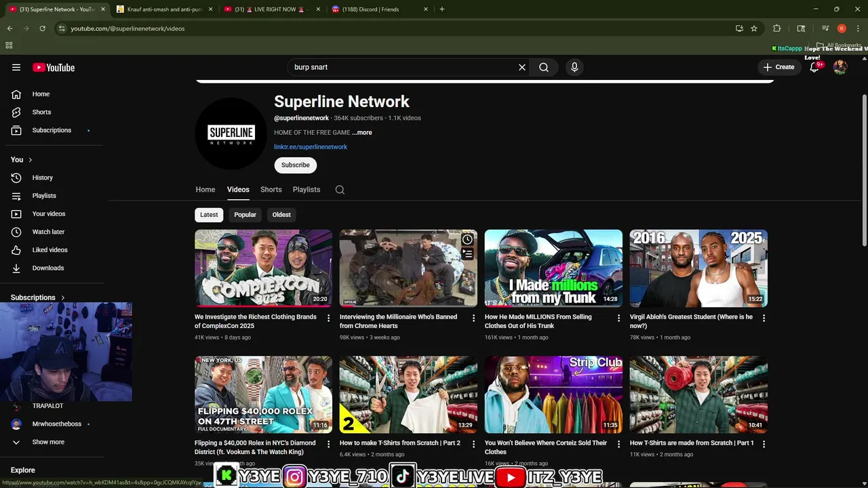Screen dimensions: 868x488
Task: Expand the You section chevron
Action: [x=30, y=160]
